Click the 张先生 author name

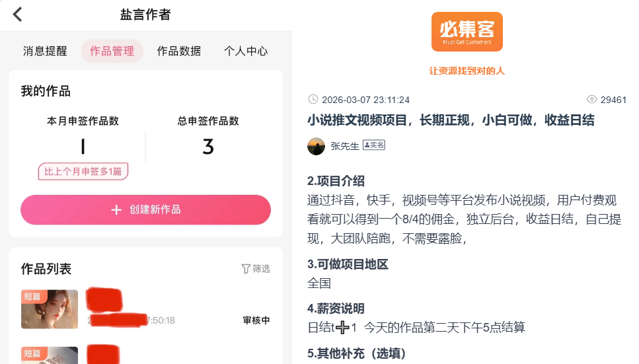click(x=345, y=146)
